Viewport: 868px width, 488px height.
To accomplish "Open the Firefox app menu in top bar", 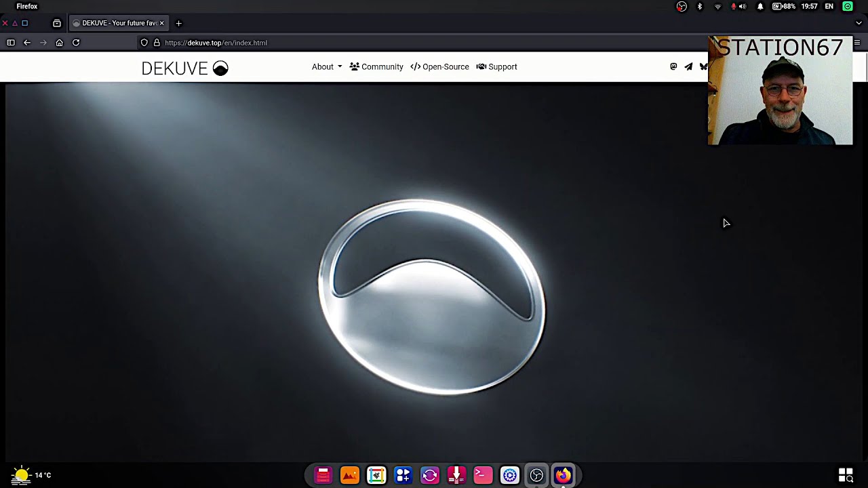I will click(x=27, y=6).
